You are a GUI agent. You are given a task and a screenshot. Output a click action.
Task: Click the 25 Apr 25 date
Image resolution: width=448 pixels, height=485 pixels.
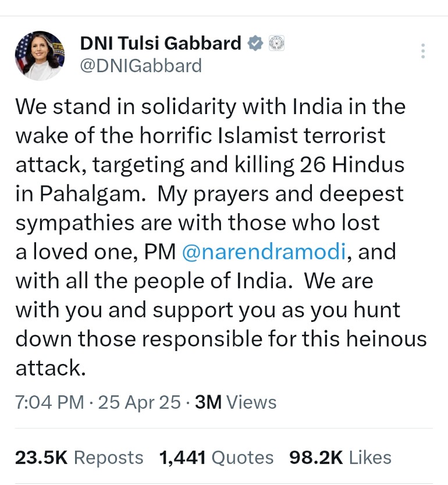[140, 402]
